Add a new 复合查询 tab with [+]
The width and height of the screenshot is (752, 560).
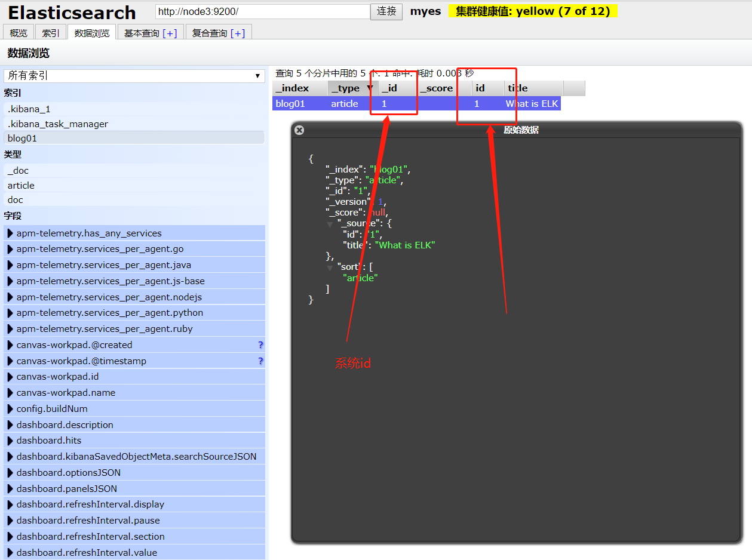click(238, 33)
